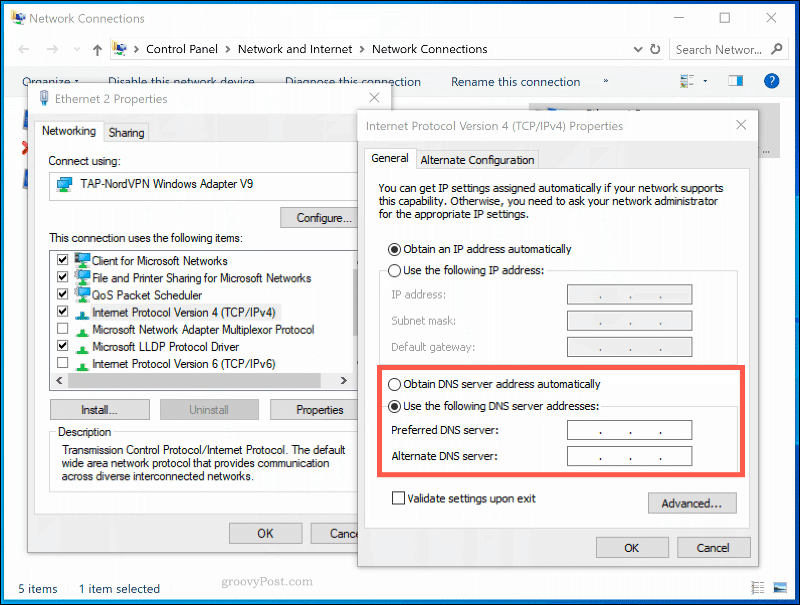Image resolution: width=800 pixels, height=605 pixels.
Task: Click Client for Microsoft Networks icon
Action: 82,260
